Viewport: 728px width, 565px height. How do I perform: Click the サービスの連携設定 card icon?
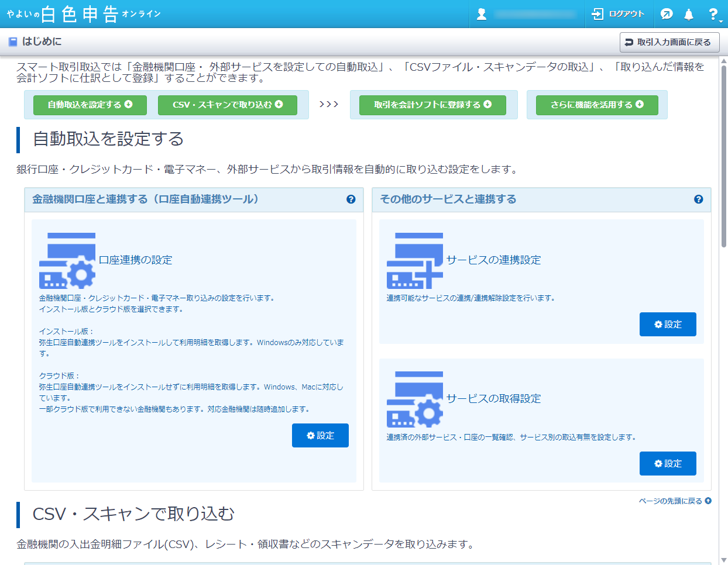(x=415, y=260)
